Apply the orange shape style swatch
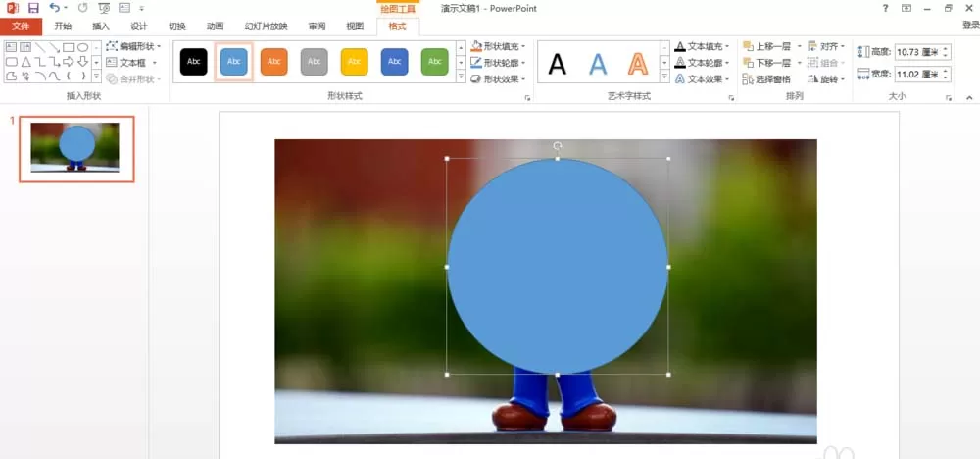Viewport: 980px width, 459px height. (x=273, y=61)
